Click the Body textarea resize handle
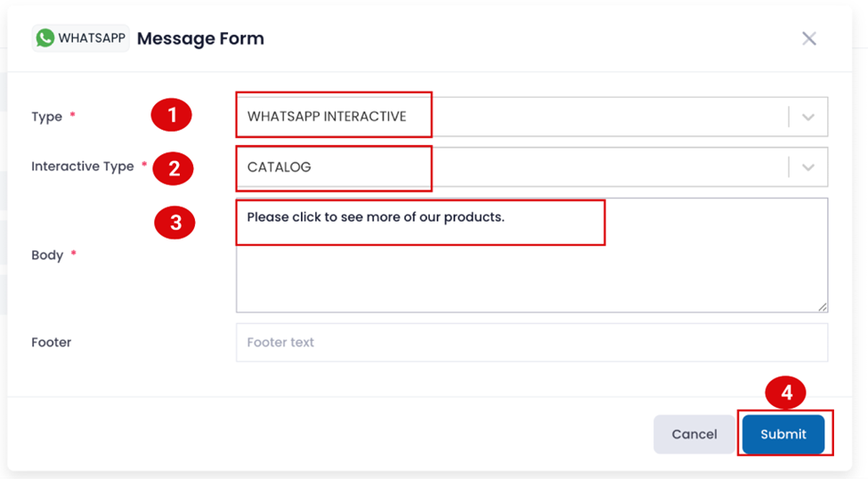Viewport: 868px width, 479px height. point(822,306)
